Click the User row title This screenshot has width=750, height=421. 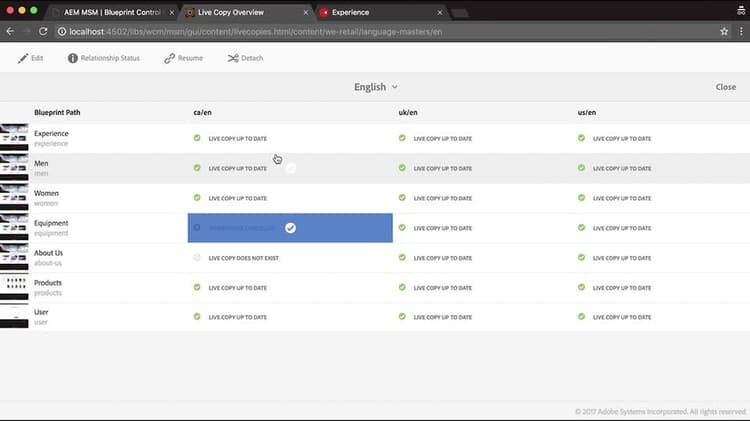(x=41, y=312)
